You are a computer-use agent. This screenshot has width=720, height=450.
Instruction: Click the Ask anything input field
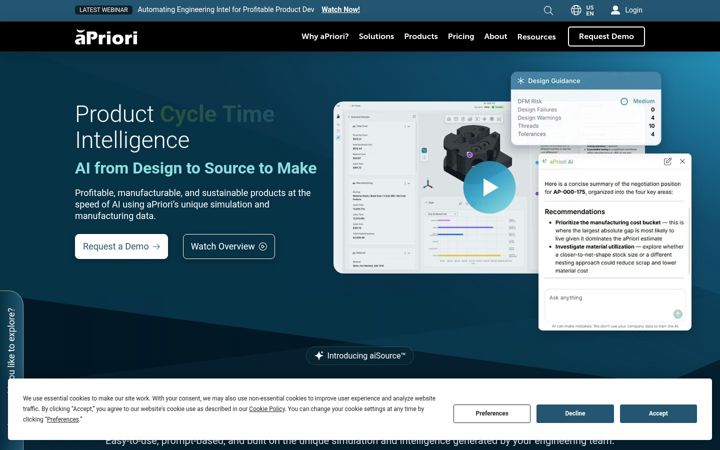click(x=614, y=305)
